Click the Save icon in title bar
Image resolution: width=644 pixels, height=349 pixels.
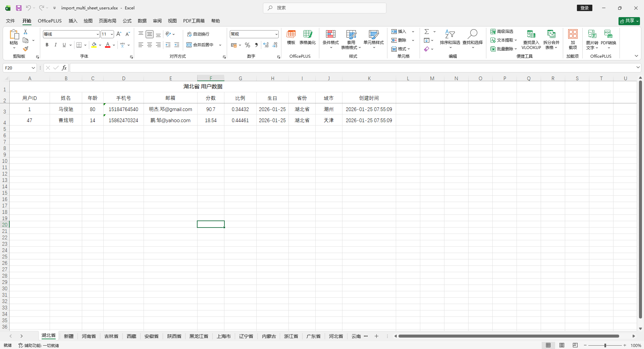pyautogui.click(x=19, y=8)
